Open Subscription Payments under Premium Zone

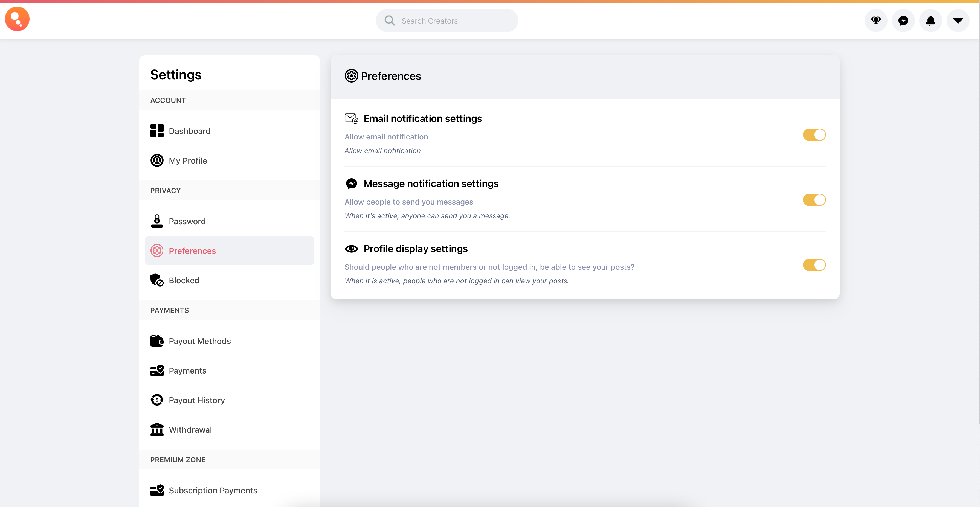[213, 490]
